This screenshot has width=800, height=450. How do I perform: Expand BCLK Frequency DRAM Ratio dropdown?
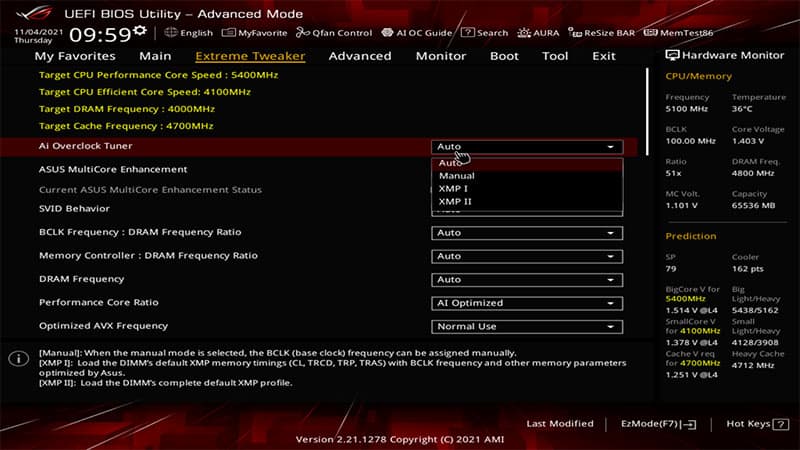point(527,233)
